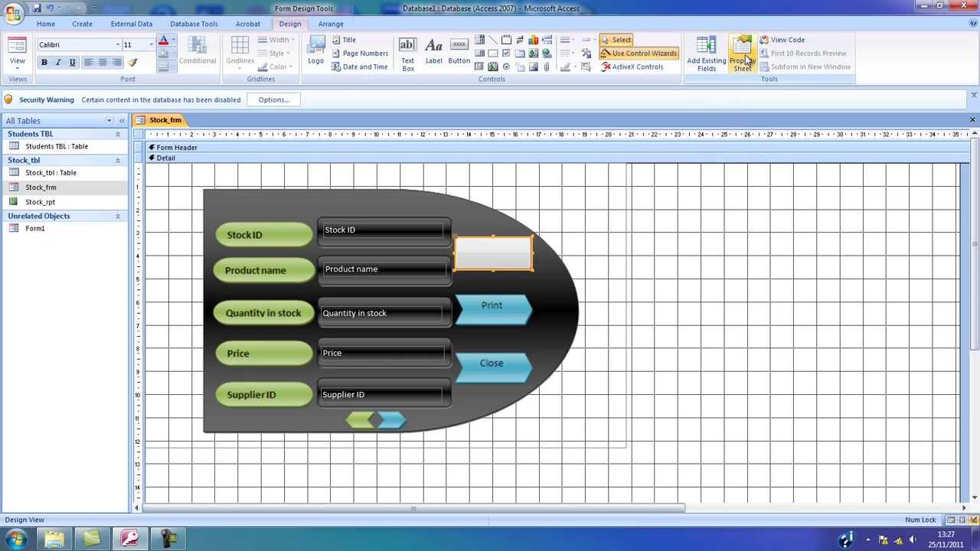The height and width of the screenshot is (551, 980).
Task: Switch to the Acrobat tab
Action: coord(247,24)
